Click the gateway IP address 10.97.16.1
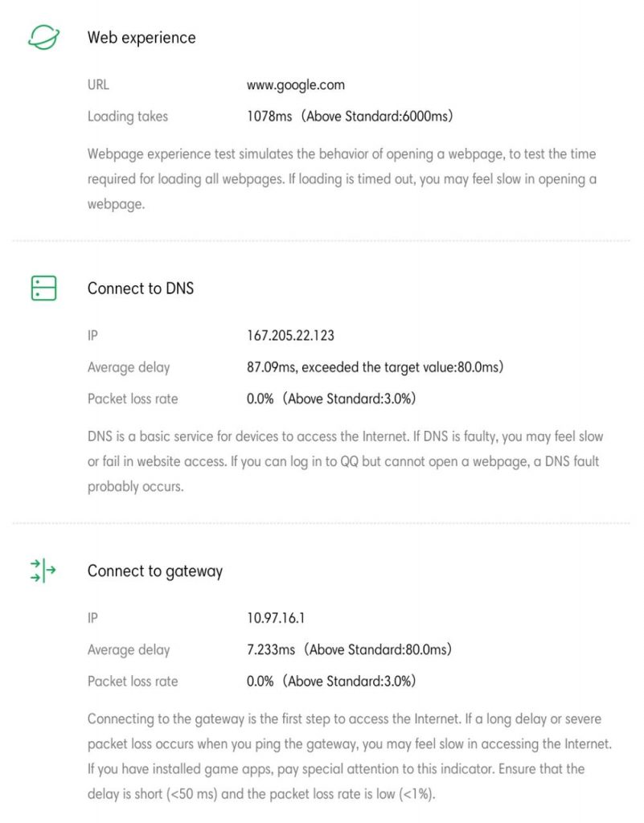This screenshot has width=644, height=823. pyautogui.click(x=275, y=618)
